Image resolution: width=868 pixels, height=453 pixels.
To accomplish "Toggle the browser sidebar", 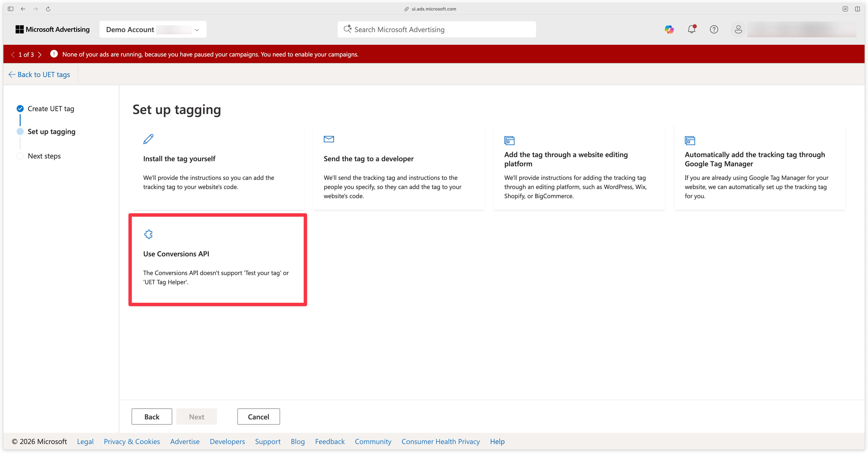I will [x=10, y=9].
